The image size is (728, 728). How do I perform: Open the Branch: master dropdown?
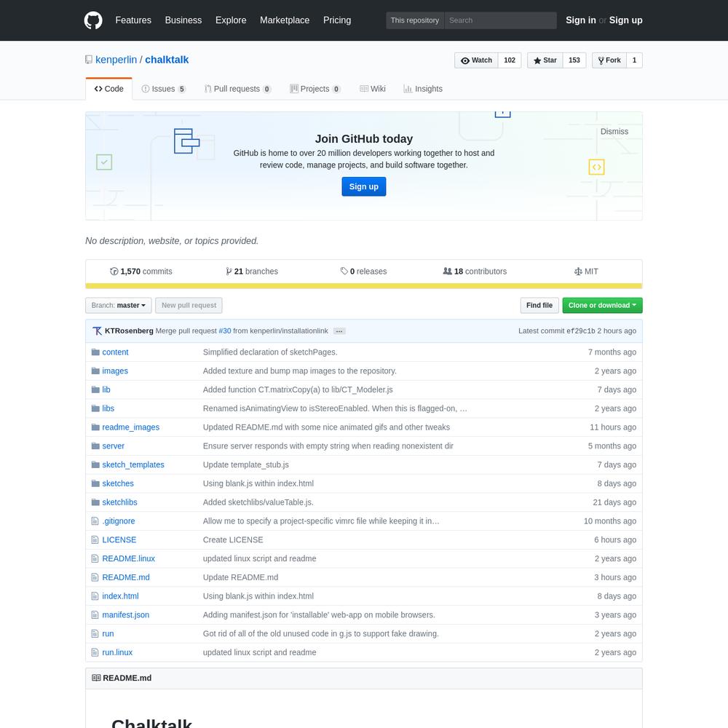click(x=119, y=306)
